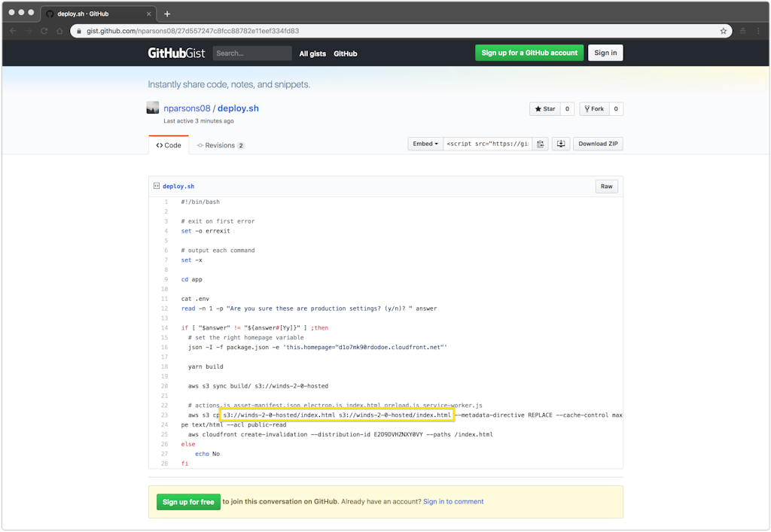Click the Download ZIP button
The height and width of the screenshot is (532, 771).
[x=598, y=144]
